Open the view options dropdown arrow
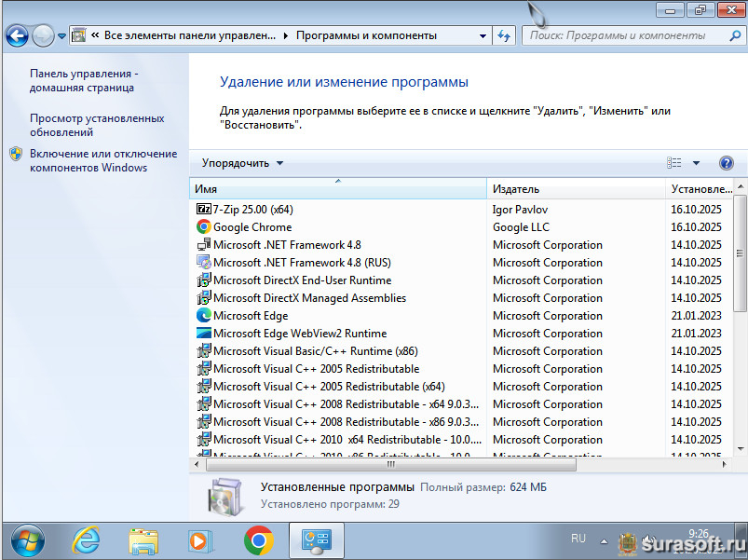 pyautogui.click(x=696, y=163)
